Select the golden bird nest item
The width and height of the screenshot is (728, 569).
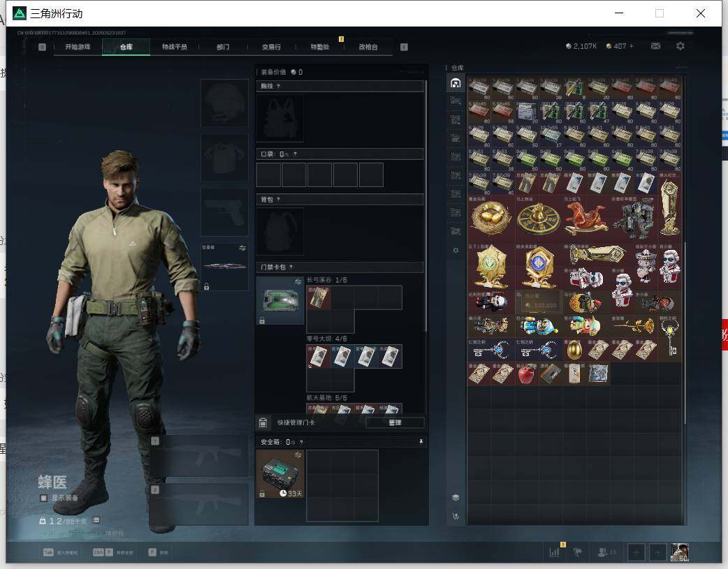click(x=490, y=218)
